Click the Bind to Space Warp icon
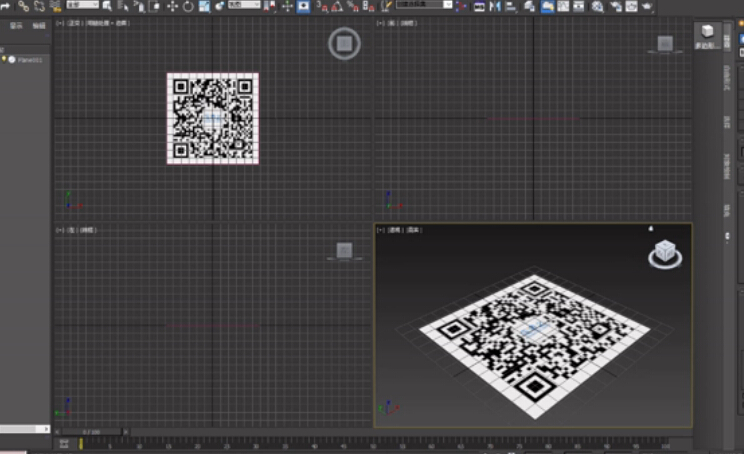744x454 pixels. tap(56, 6)
